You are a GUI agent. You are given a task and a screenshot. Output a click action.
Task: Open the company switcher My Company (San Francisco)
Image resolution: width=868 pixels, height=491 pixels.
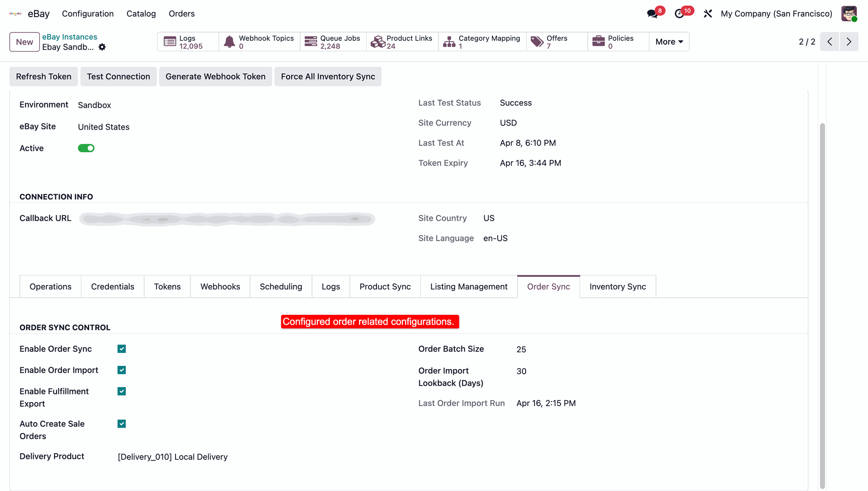tap(776, 14)
